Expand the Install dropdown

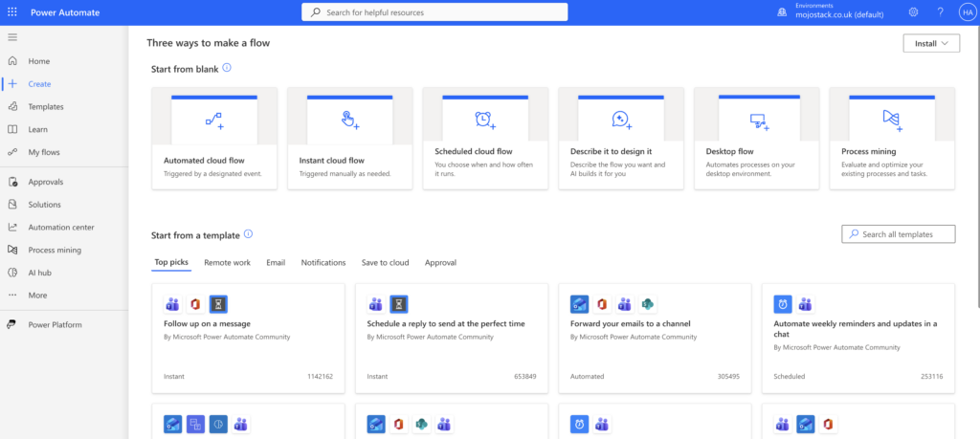click(931, 43)
